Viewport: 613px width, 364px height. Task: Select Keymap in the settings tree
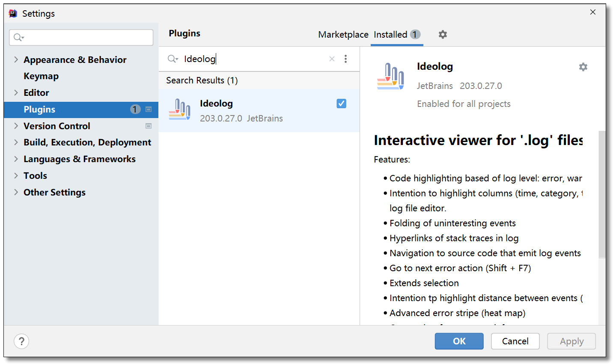point(41,76)
